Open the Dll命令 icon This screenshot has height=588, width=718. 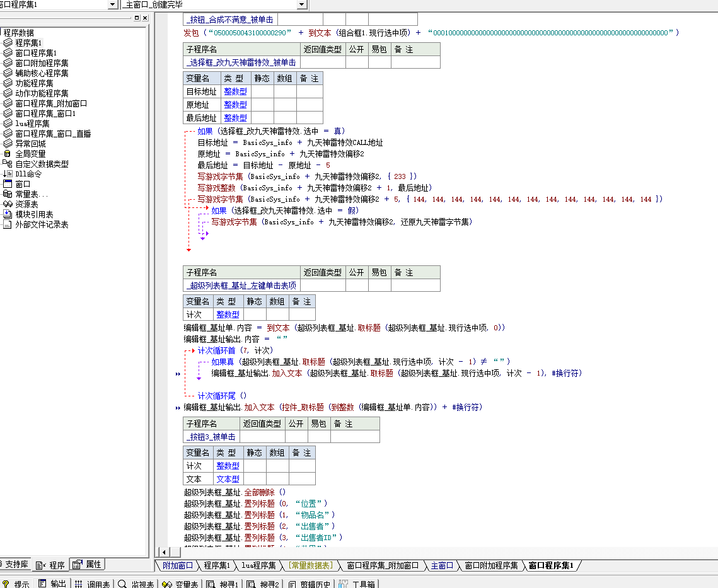[8, 173]
